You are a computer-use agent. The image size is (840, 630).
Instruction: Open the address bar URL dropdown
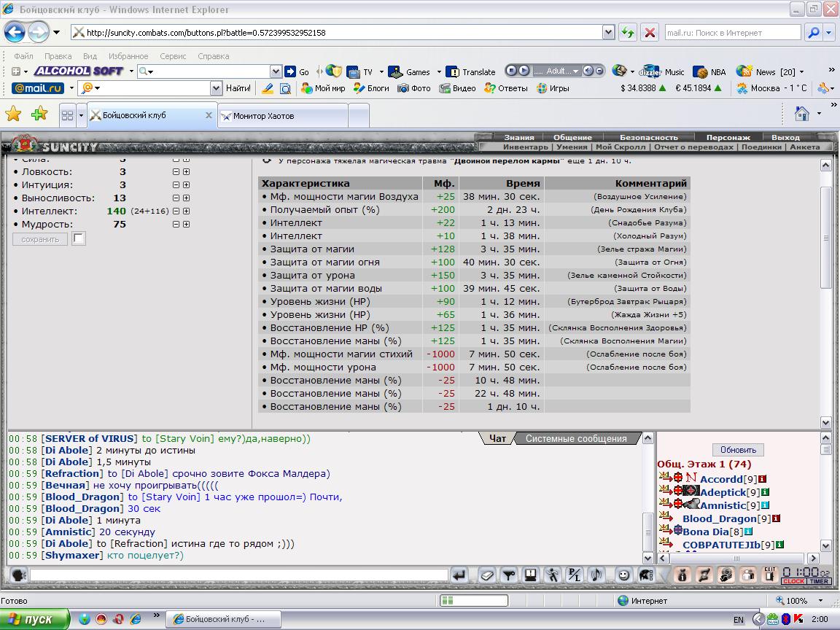(609, 33)
